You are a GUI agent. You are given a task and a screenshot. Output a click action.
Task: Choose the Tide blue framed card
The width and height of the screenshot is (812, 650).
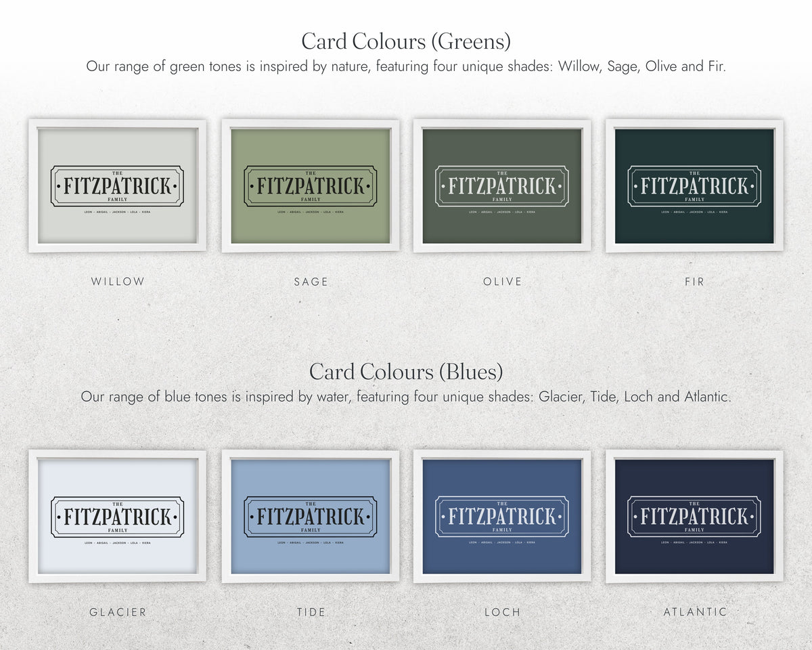(311, 517)
